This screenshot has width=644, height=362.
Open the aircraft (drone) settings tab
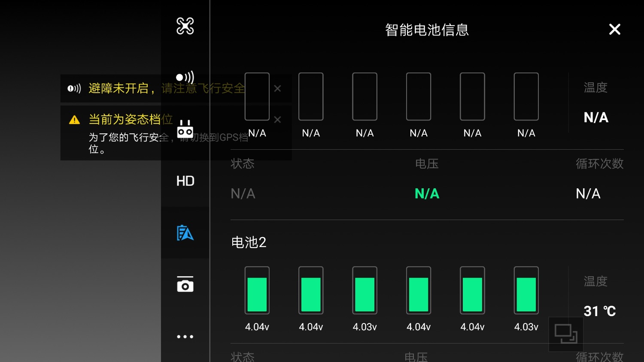point(185,26)
